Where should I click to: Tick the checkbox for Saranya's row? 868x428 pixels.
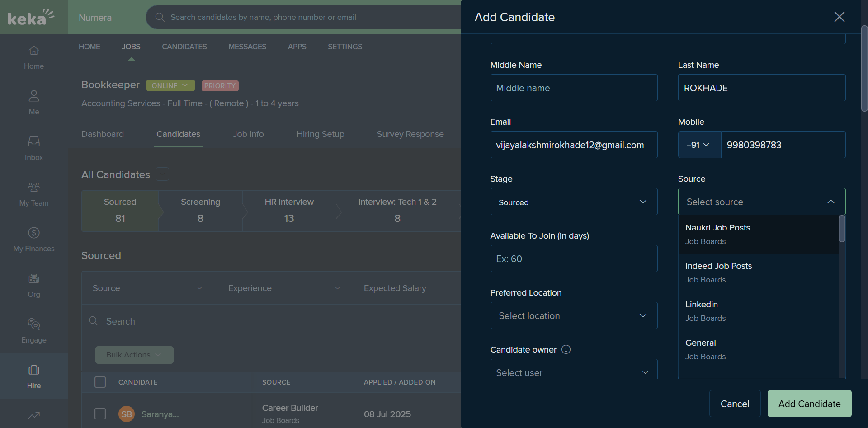coord(100,414)
